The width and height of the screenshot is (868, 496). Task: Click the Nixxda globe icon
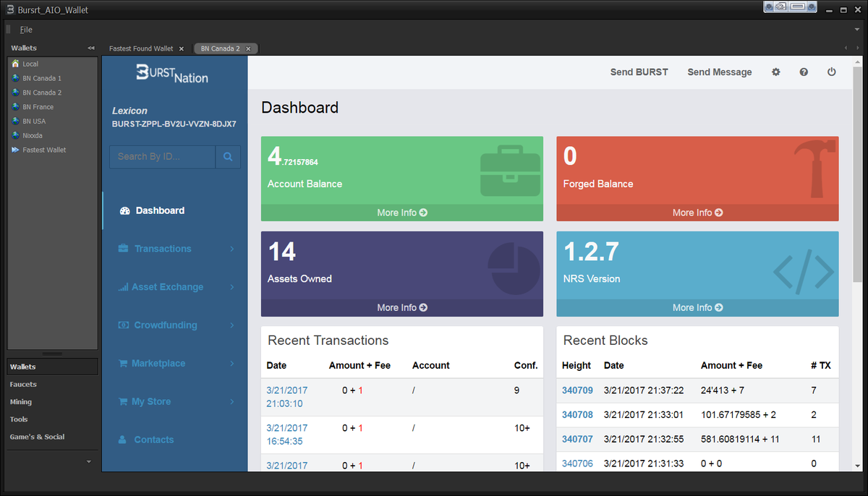tap(16, 135)
